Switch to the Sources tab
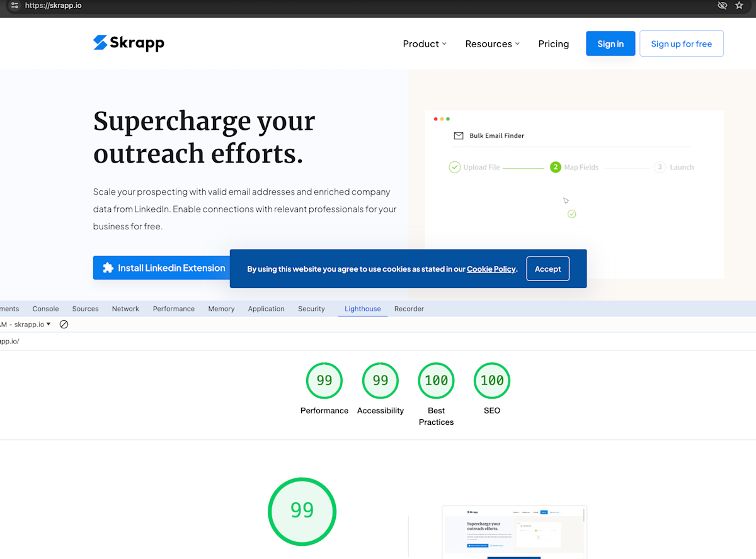This screenshot has width=756, height=559. [x=86, y=309]
